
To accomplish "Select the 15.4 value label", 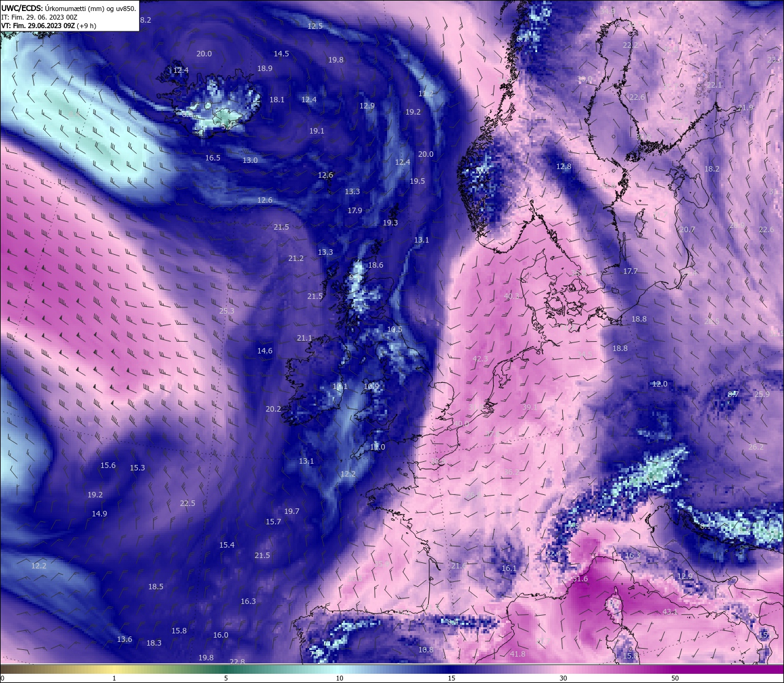I will 227,545.
